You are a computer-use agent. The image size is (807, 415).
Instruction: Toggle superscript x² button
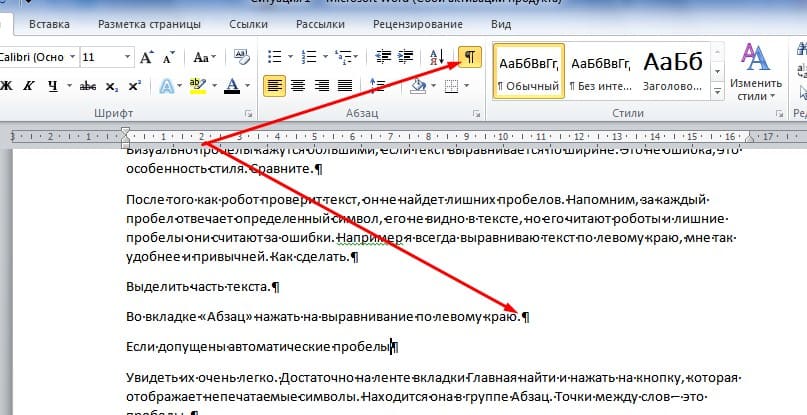point(134,86)
